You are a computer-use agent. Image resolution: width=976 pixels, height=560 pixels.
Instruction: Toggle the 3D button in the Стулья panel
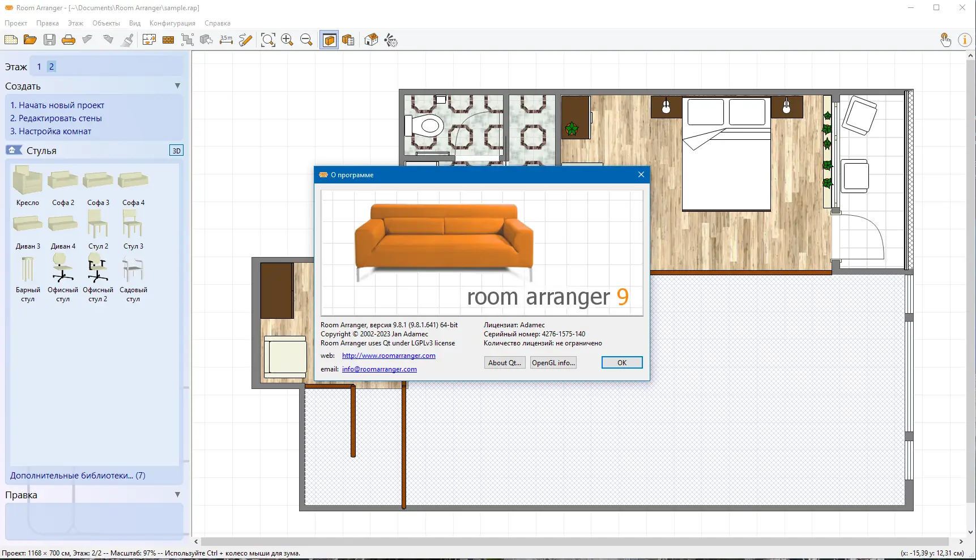click(176, 151)
